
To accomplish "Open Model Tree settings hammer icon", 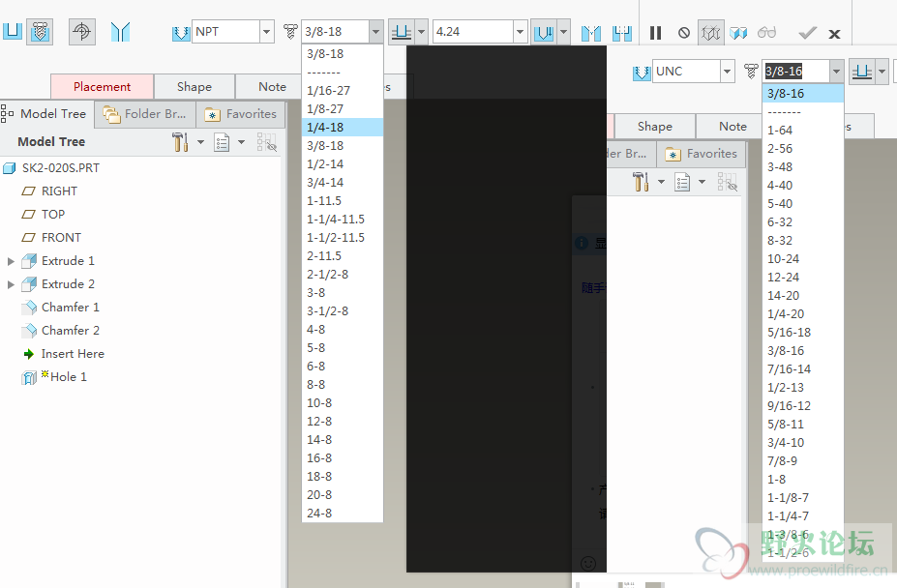I will pyautogui.click(x=180, y=142).
